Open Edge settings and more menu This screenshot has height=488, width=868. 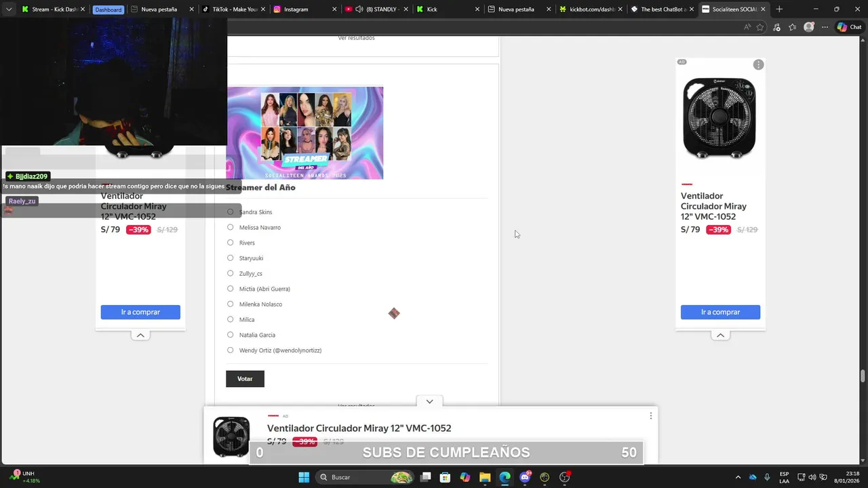click(825, 27)
